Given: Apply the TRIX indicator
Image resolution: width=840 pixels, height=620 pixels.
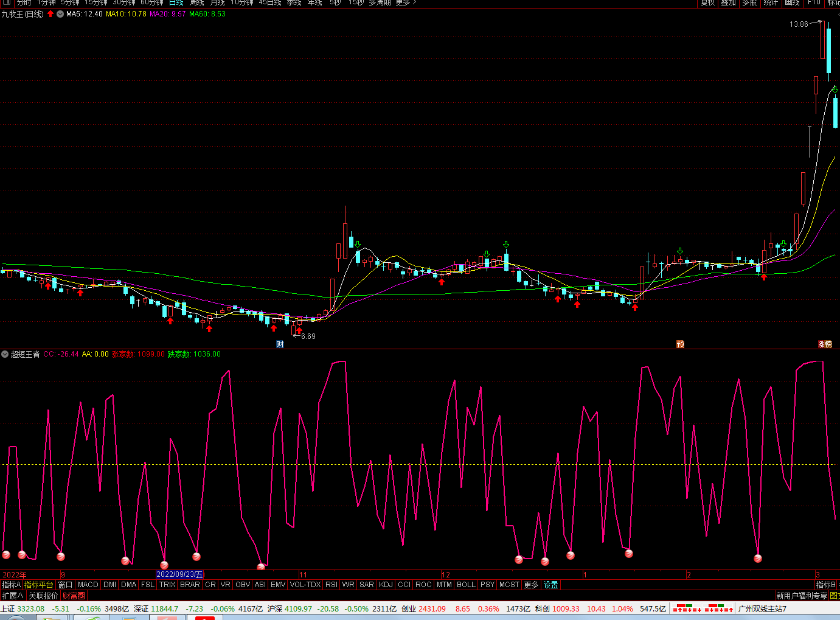Looking at the screenshot, I should 168,585.
